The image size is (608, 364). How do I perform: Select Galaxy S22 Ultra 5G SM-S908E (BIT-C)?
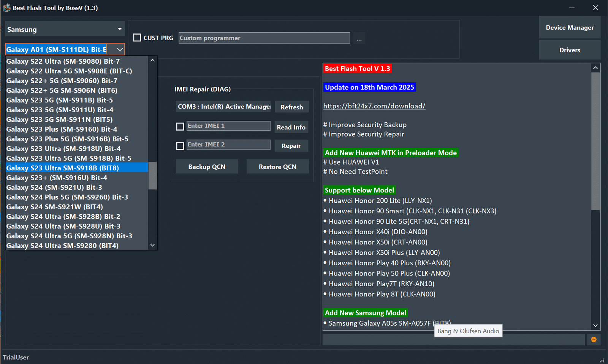pos(77,71)
